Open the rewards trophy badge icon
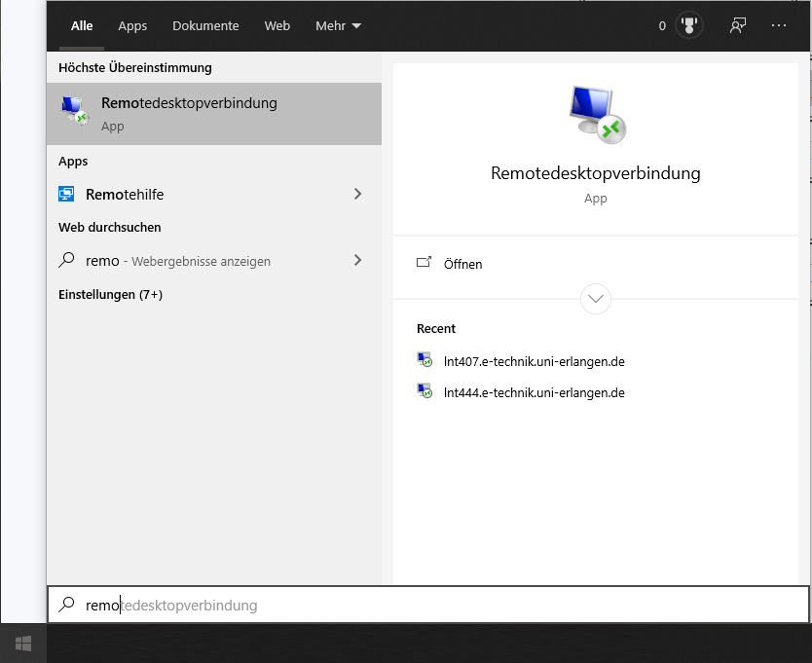The image size is (812, 663). 689,25
